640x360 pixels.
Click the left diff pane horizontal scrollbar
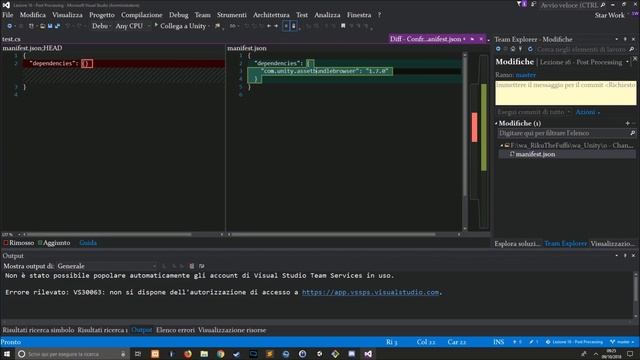110,235
